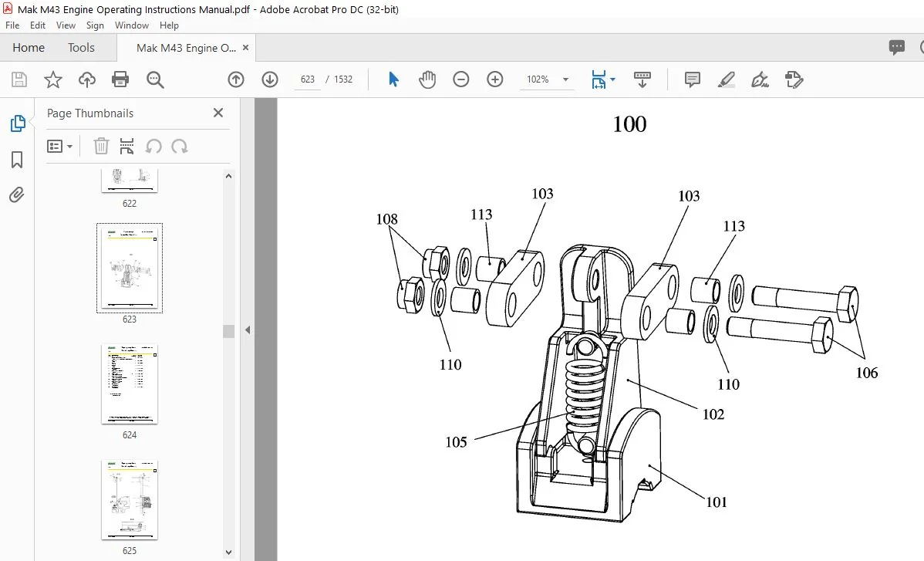Select the partially shown page 622 thumbnail
This screenshot has width=924, height=561.
click(130, 181)
